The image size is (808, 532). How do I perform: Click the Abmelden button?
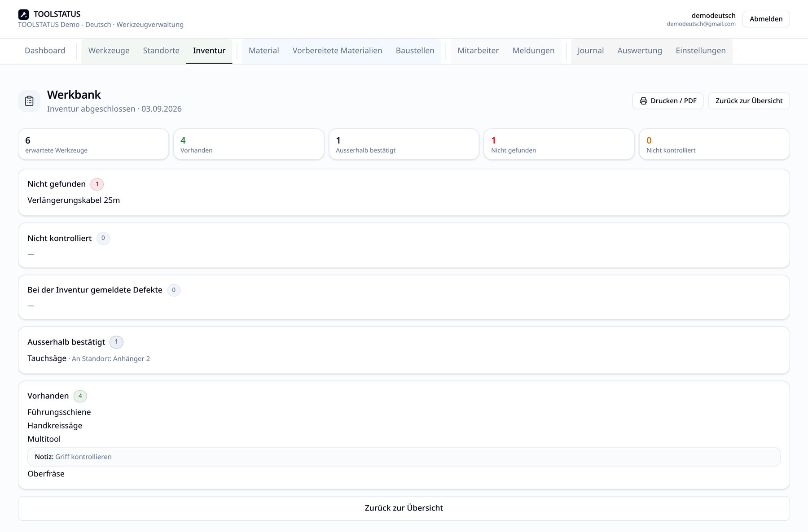(766, 19)
